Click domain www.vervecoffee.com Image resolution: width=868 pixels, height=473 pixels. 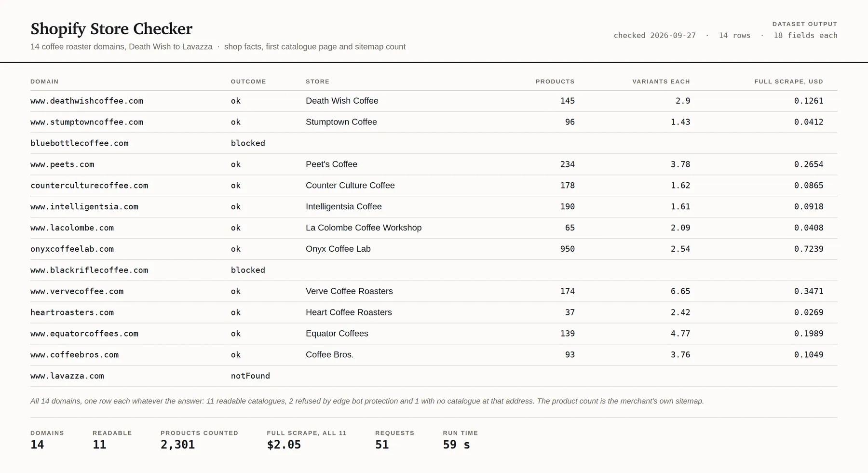click(x=77, y=292)
